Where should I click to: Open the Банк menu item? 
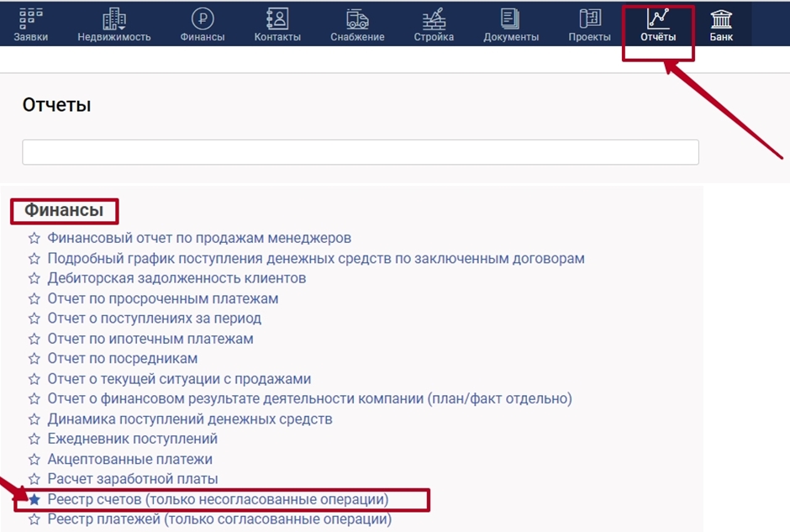[721, 24]
